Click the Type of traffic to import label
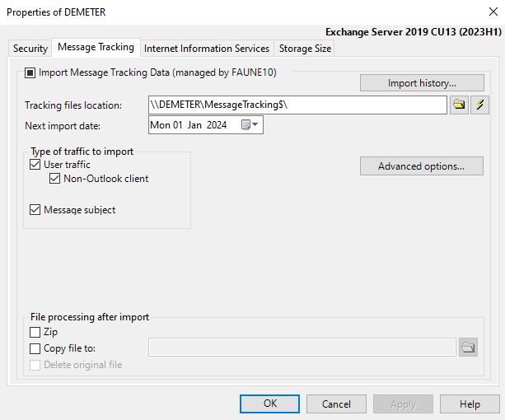Screen dimensions: 505x420 (82, 152)
